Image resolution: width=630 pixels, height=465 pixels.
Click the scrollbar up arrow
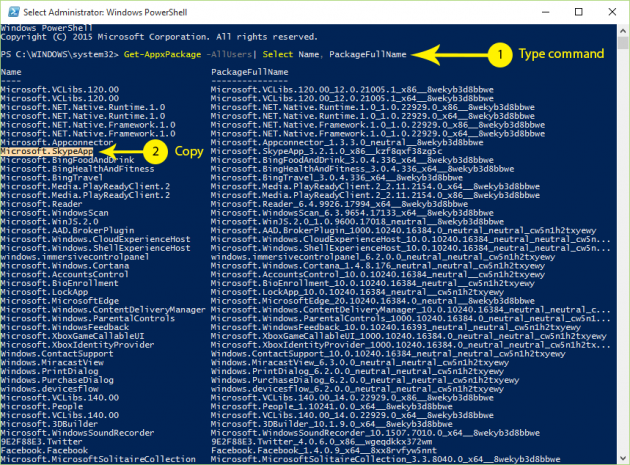(621, 30)
